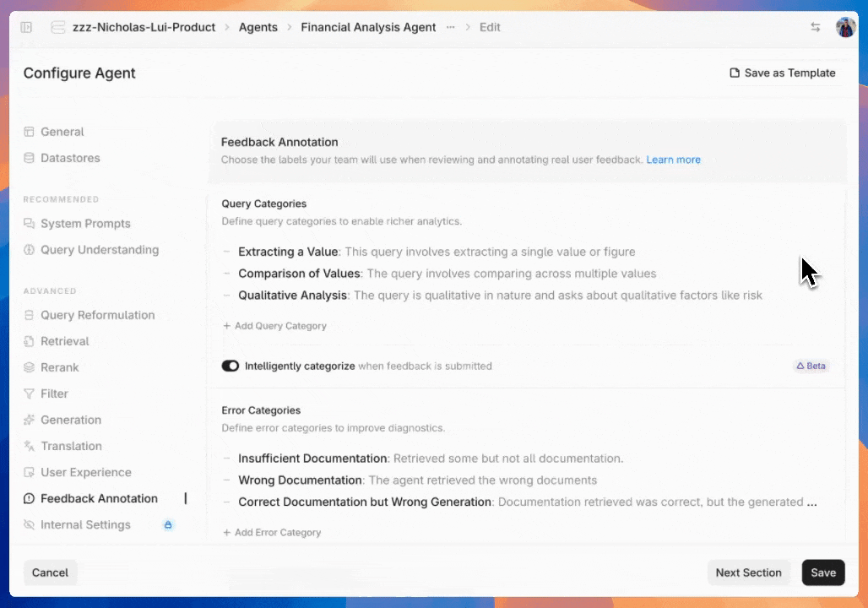The height and width of the screenshot is (608, 868).
Task: Click the workspace stack icon beside zzz-Nicholas-Lui-Product
Action: (x=58, y=27)
